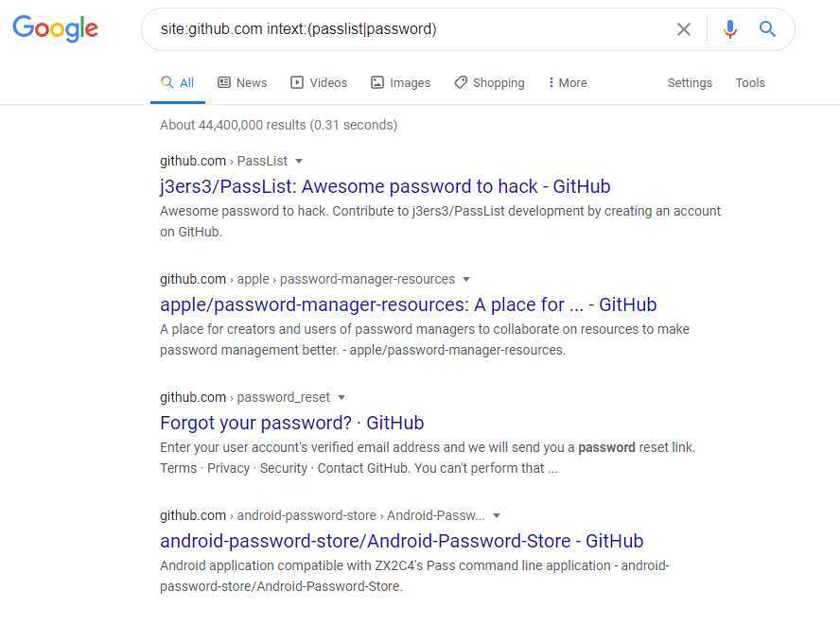Show the Images results tab

(x=401, y=82)
